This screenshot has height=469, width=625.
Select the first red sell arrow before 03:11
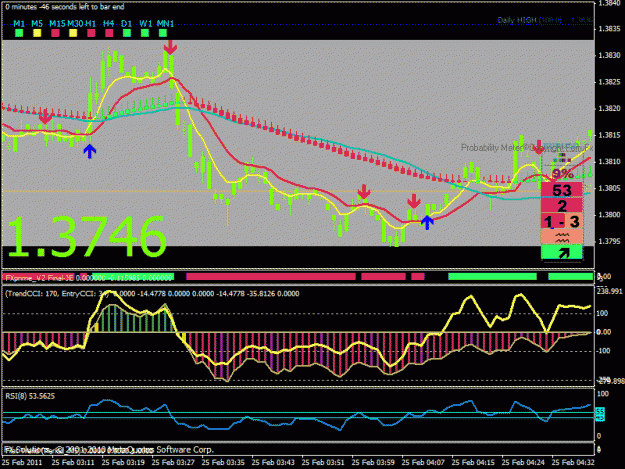[45, 116]
